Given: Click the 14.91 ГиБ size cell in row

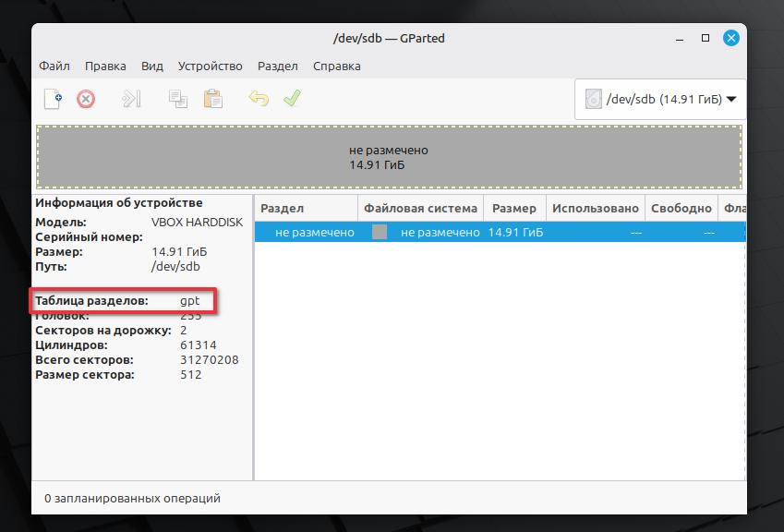Looking at the screenshot, I should (x=515, y=233).
